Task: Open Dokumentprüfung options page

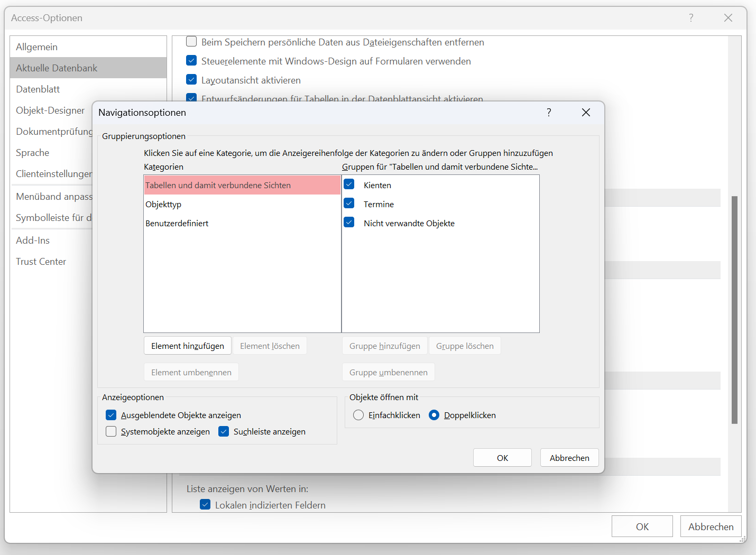Action: point(51,132)
